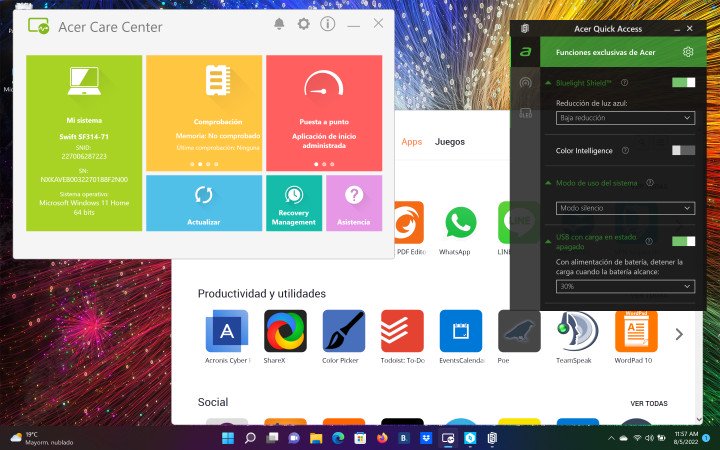Show help for Bluelight Shield
The width and height of the screenshot is (720, 450).
point(624,83)
